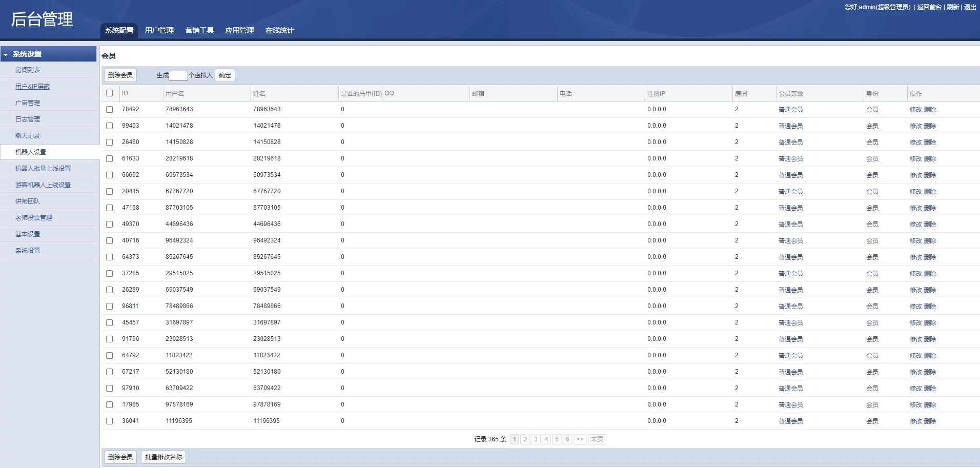Screen dimensions: 980x468
Task: Go to page 2 of records
Action: pyautogui.click(x=525, y=439)
